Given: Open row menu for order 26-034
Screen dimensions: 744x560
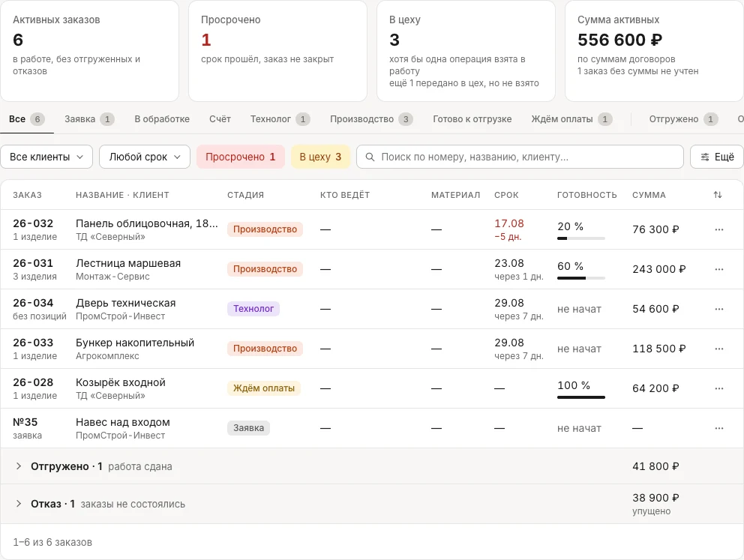Looking at the screenshot, I should pyautogui.click(x=718, y=309).
